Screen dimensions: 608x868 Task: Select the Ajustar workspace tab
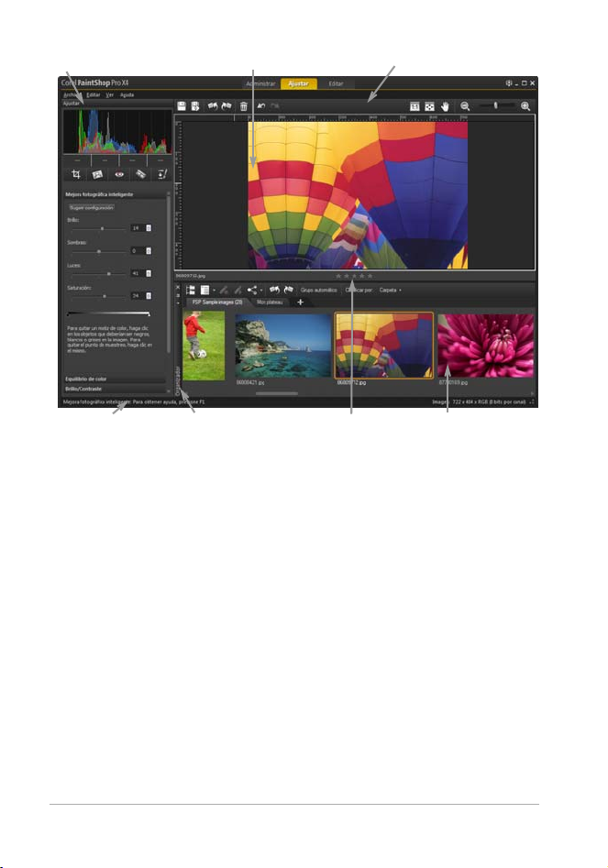298,83
